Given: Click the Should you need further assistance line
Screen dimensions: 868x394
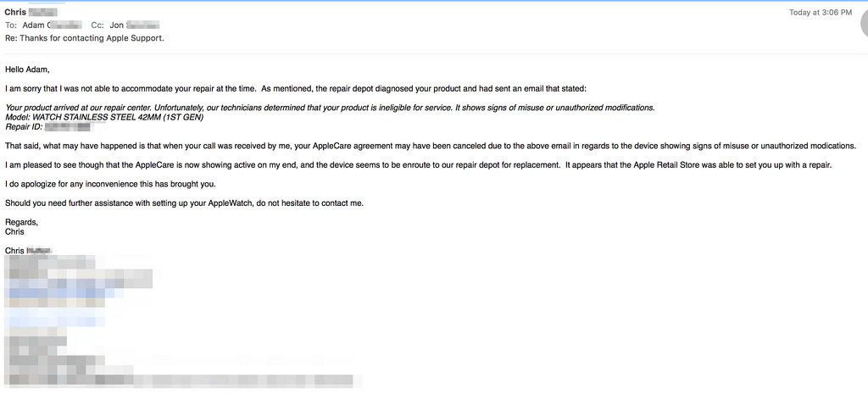Looking at the screenshot, I should 184,203.
